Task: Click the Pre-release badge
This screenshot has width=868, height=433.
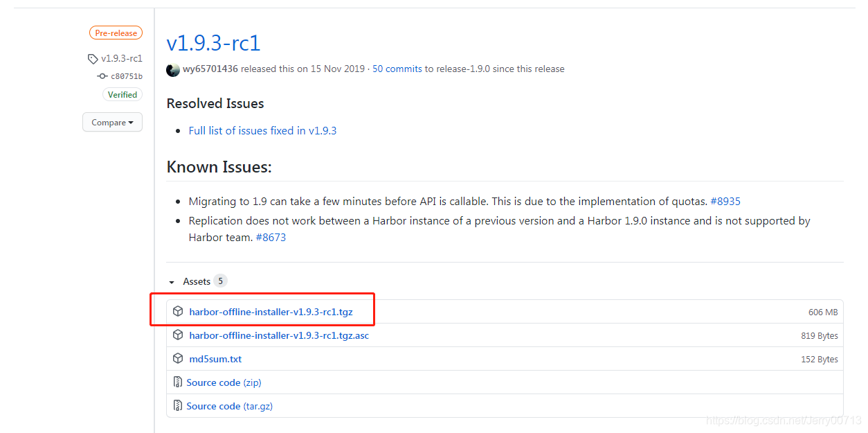Action: (116, 33)
